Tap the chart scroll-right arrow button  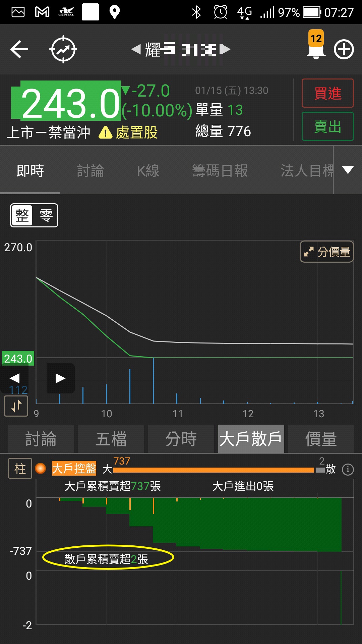click(60, 378)
